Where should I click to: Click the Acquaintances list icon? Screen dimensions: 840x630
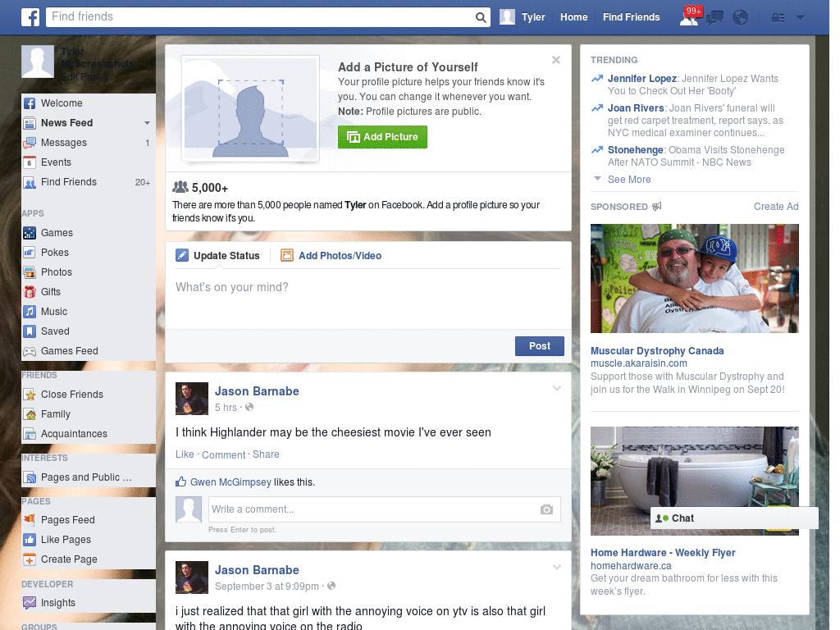pyautogui.click(x=30, y=434)
